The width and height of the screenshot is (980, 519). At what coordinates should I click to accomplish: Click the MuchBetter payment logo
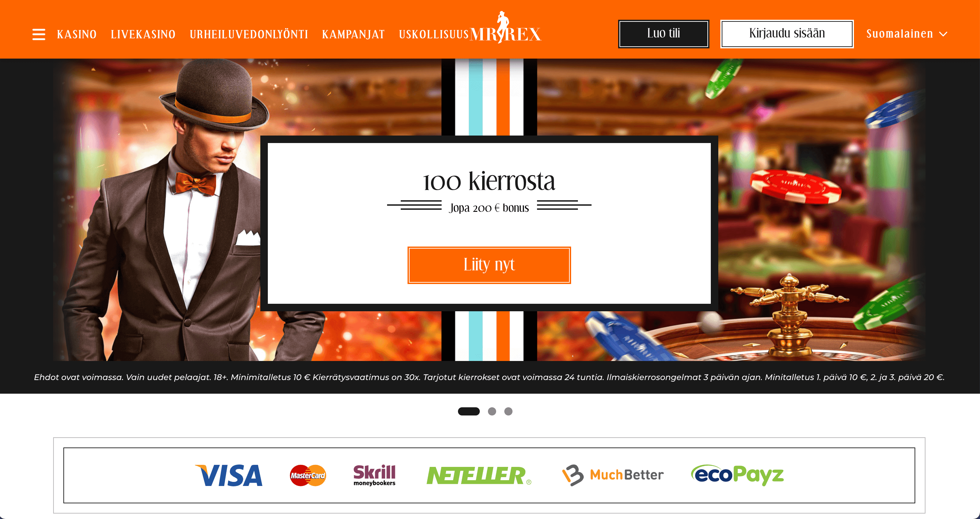[613, 475]
